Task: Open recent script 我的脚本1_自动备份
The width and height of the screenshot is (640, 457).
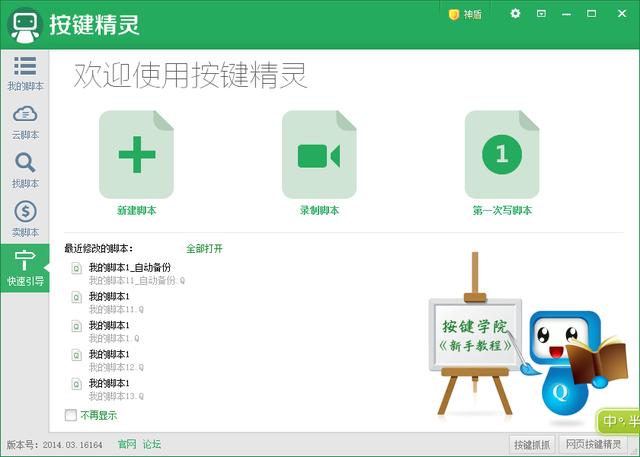Action: pos(130,268)
